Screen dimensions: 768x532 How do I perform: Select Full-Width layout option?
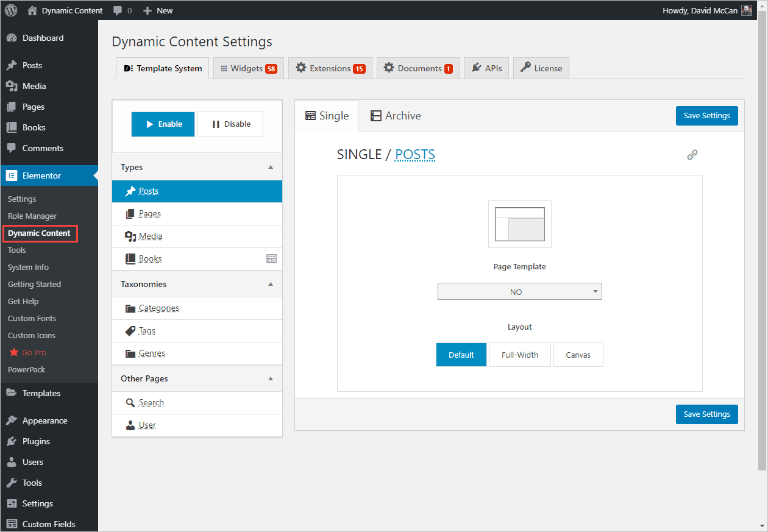coord(520,355)
